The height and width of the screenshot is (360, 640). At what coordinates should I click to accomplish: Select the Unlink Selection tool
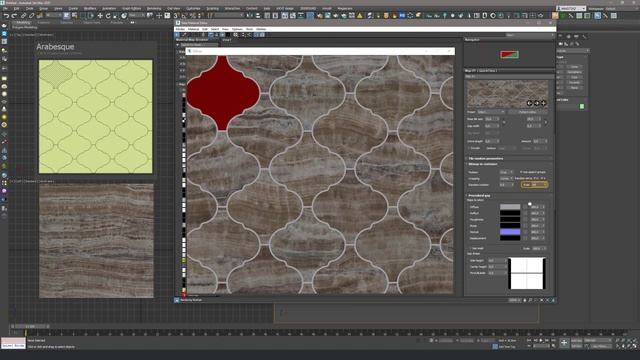(31, 16)
